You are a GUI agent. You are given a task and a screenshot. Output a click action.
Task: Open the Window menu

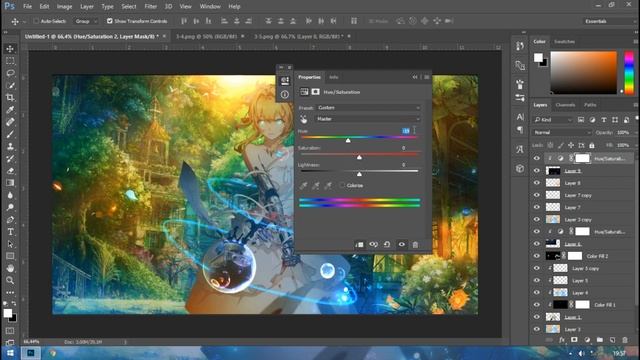(x=210, y=7)
